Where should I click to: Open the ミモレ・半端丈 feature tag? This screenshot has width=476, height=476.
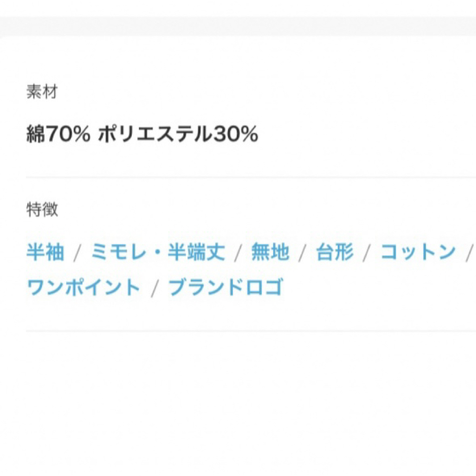[x=158, y=252]
